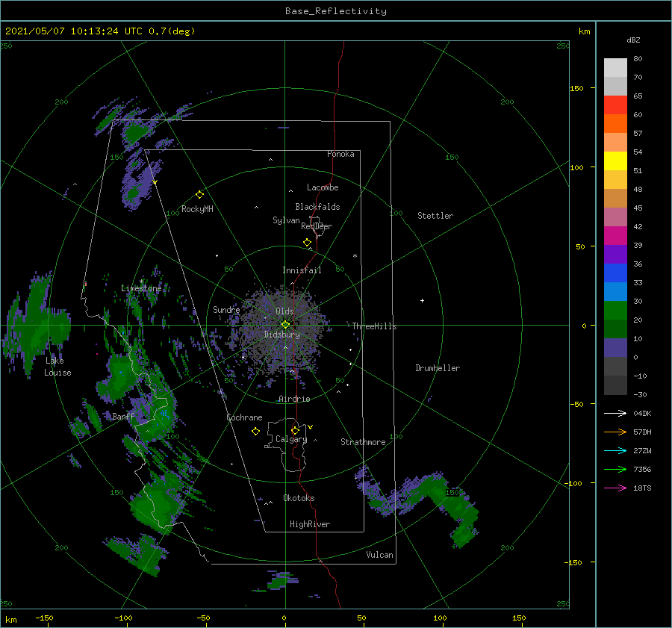This screenshot has height=628, width=672.
Task: Click the orange 57DM arrow in legend
Action: [615, 432]
